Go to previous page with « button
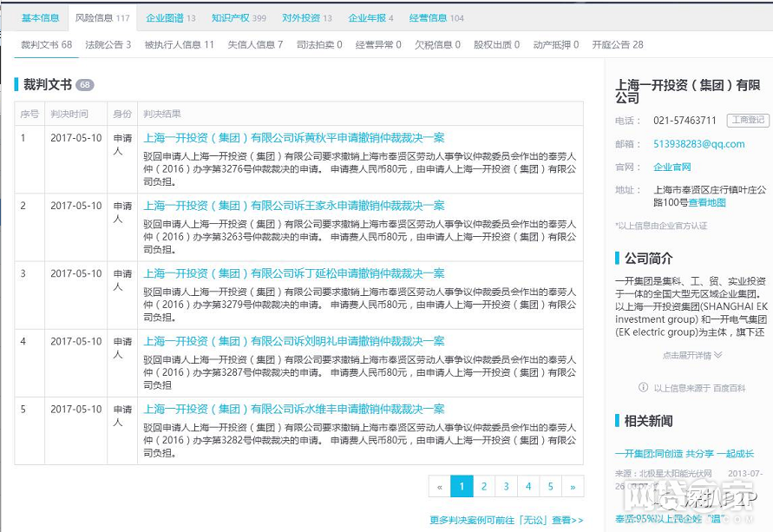The height and width of the screenshot is (532, 773). (440, 487)
